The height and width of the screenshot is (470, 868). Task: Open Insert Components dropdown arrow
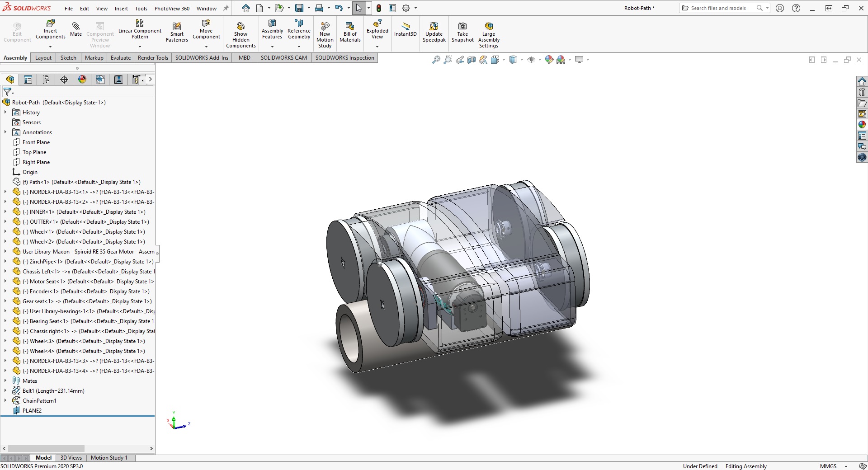[50, 47]
